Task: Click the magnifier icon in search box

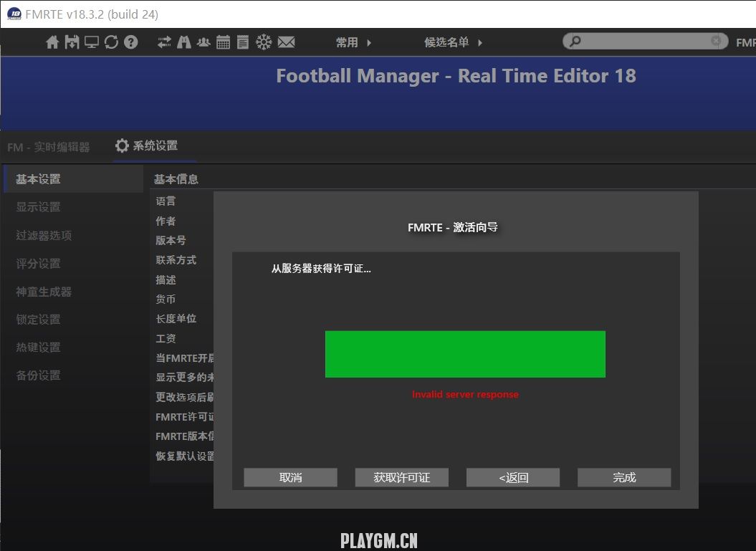Action: pyautogui.click(x=575, y=42)
